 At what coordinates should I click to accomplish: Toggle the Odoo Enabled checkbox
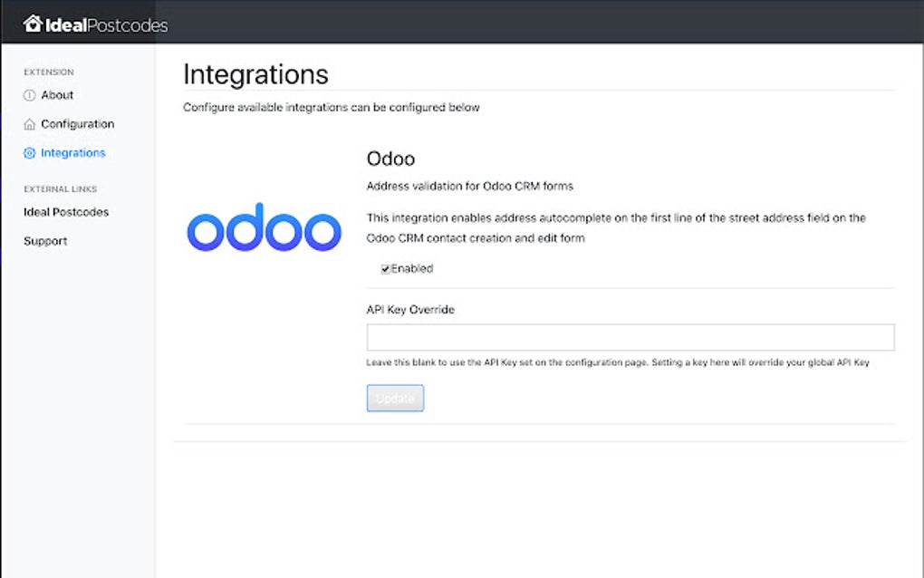(385, 269)
